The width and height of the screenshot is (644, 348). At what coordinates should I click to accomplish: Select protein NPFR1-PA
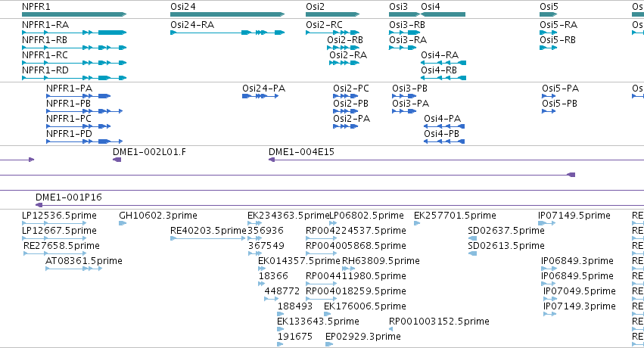(70, 89)
